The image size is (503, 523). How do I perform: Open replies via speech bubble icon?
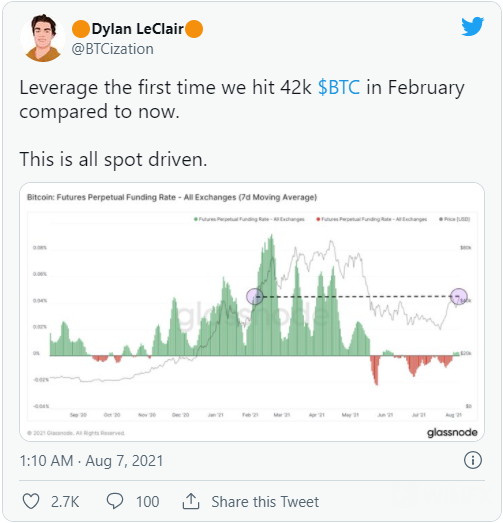pyautogui.click(x=115, y=501)
